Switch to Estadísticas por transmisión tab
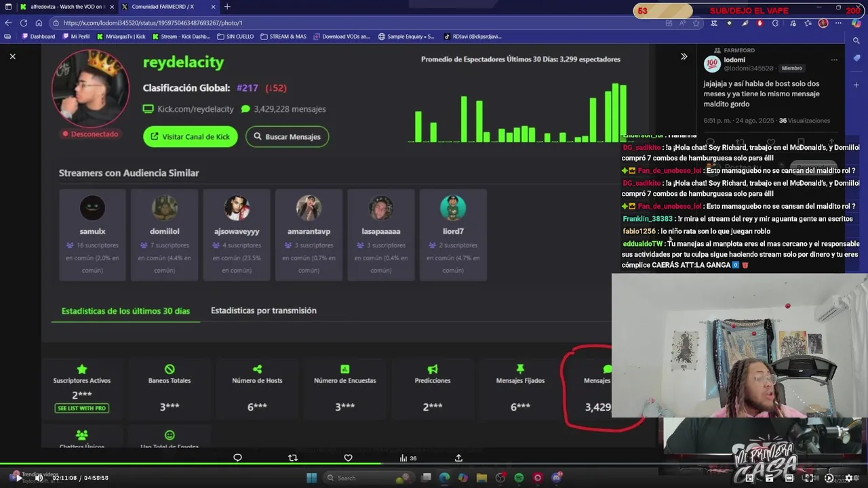 point(264,310)
